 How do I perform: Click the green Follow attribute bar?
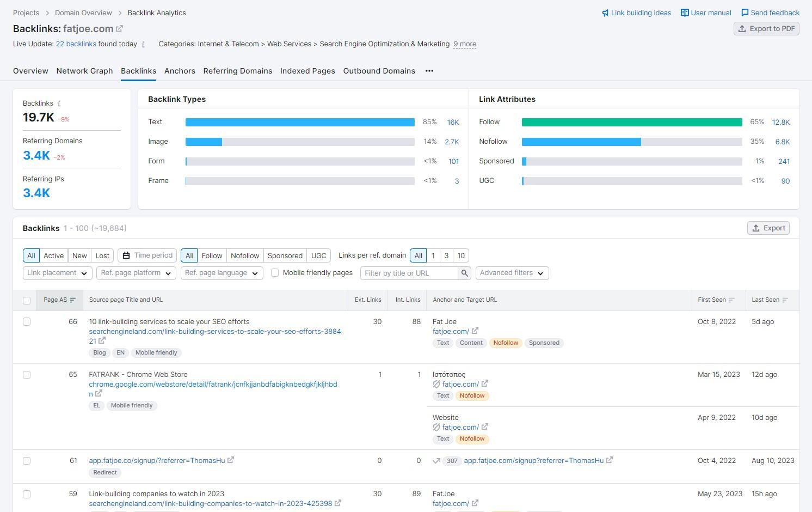pyautogui.click(x=632, y=122)
